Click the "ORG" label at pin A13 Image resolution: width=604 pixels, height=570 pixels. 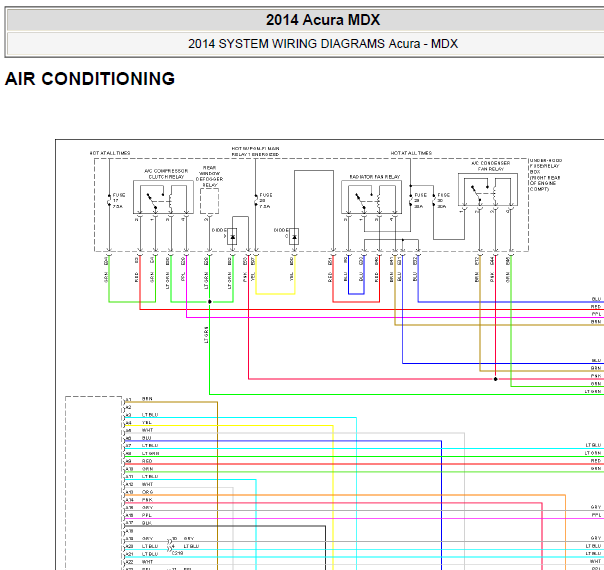pos(148,492)
